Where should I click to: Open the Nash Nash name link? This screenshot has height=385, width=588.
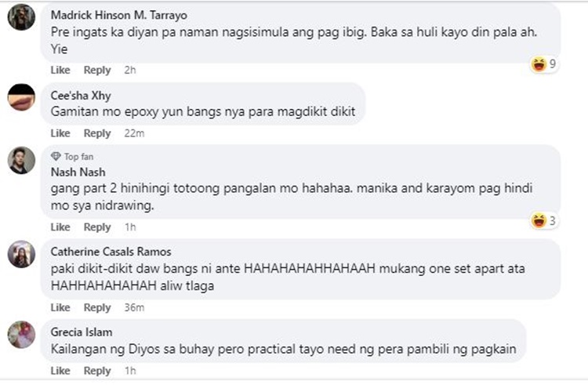coord(78,172)
